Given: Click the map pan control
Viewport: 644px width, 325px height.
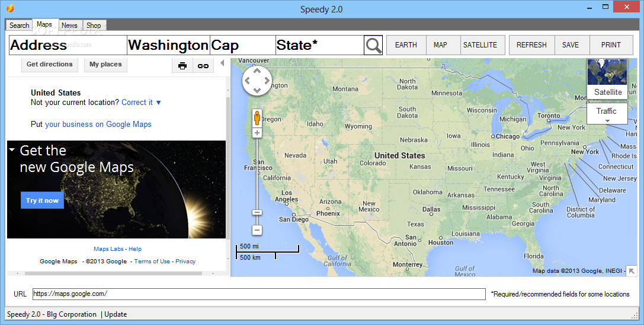Looking at the screenshot, I should pyautogui.click(x=257, y=81).
